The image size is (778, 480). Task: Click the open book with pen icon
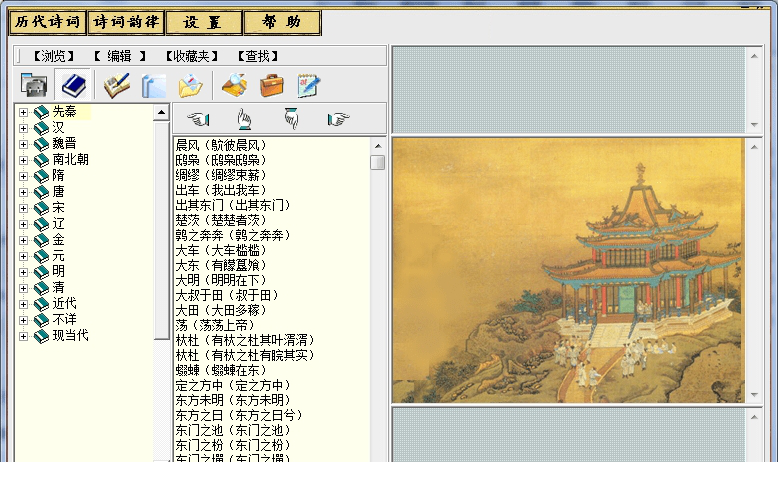pos(117,85)
